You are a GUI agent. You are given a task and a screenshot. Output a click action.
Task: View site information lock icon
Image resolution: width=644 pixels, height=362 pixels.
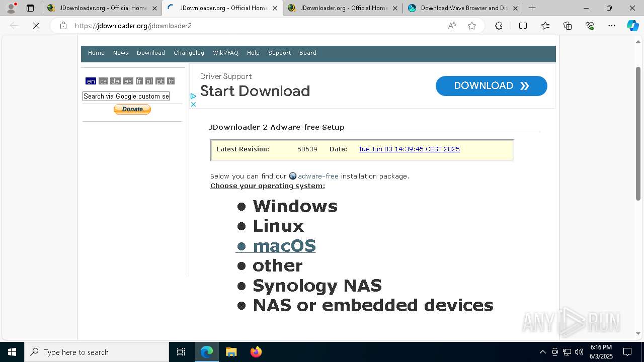[x=63, y=26]
